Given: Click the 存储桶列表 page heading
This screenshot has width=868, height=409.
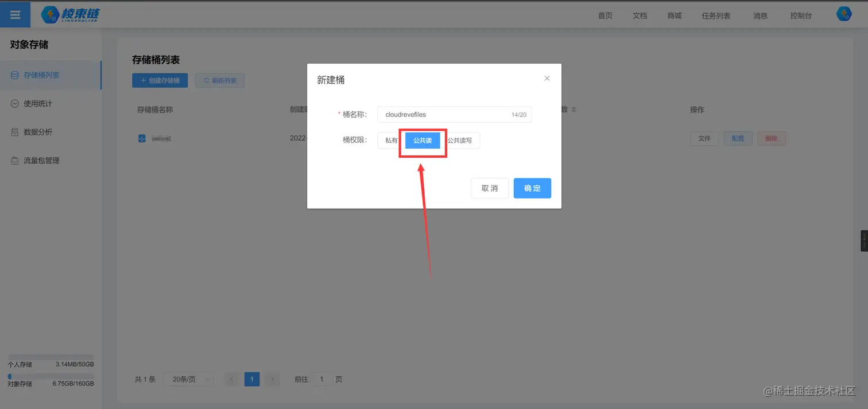Looking at the screenshot, I should [156, 60].
